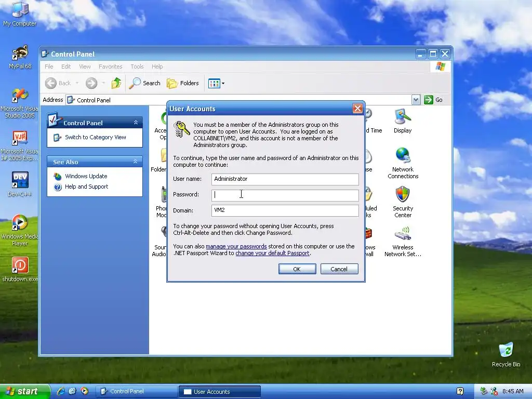
Task: Open the Tools menu
Action: [137, 66]
